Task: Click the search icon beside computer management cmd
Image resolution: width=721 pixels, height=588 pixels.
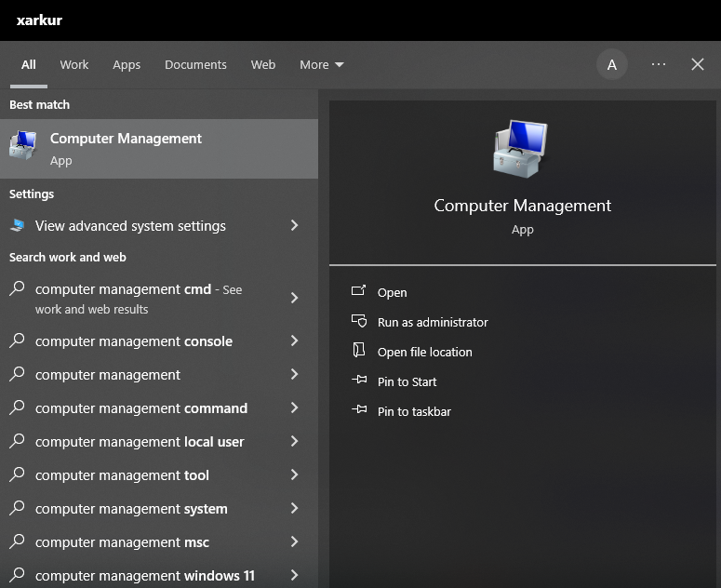Action: 17,288
